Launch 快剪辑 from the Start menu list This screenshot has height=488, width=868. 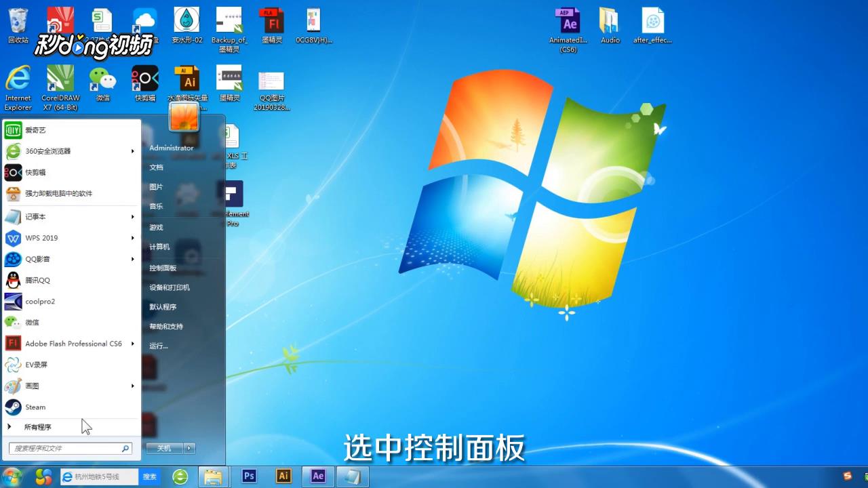pos(71,172)
